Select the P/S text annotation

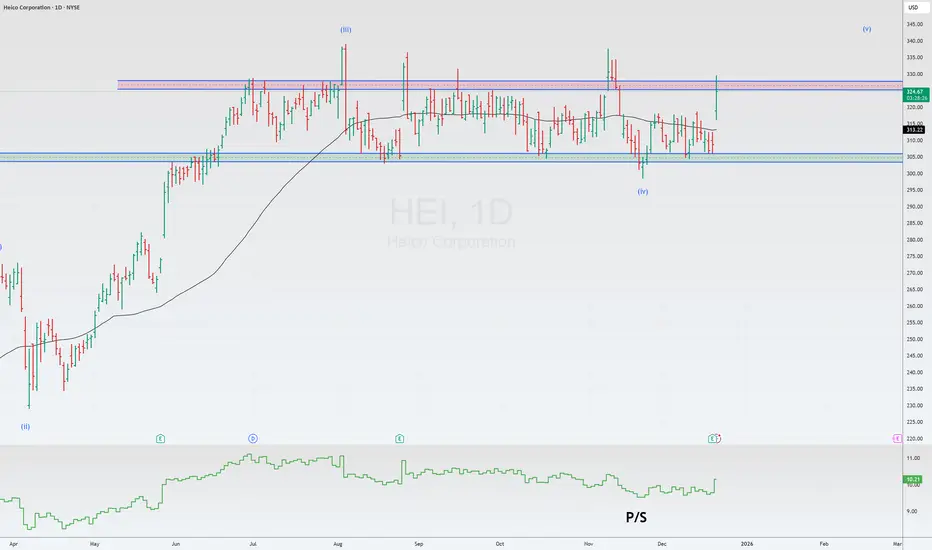tap(636, 517)
